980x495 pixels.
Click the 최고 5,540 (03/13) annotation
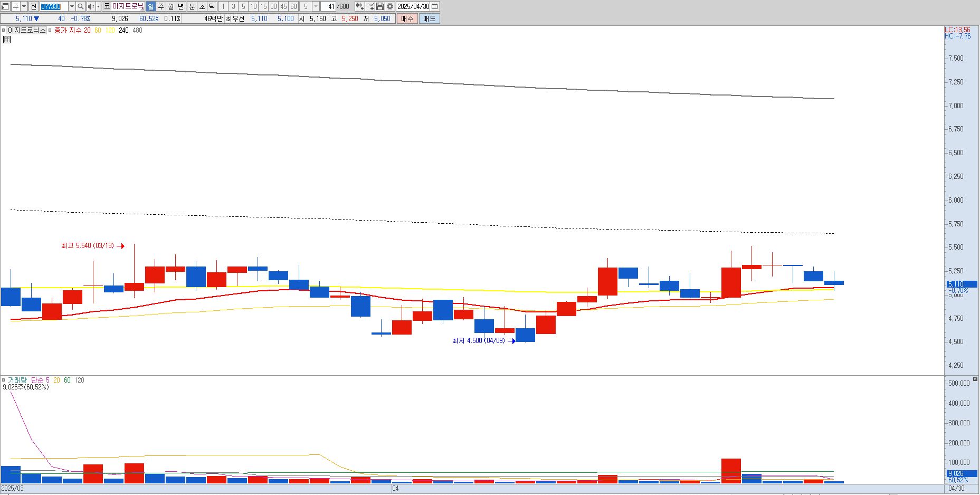tap(87, 246)
